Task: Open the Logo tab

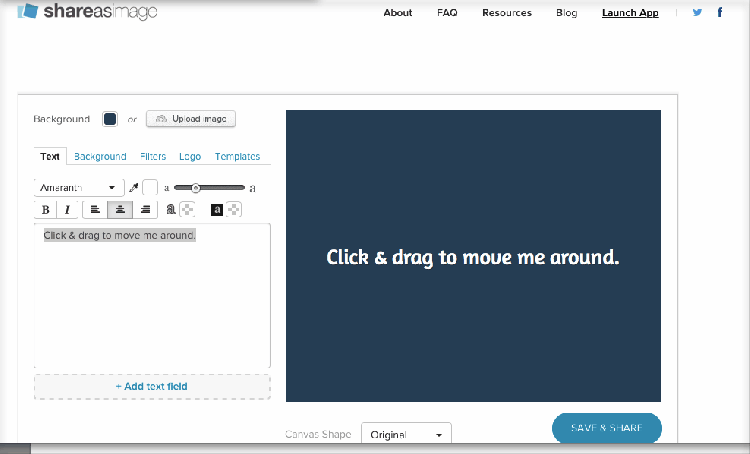Action: click(x=190, y=157)
